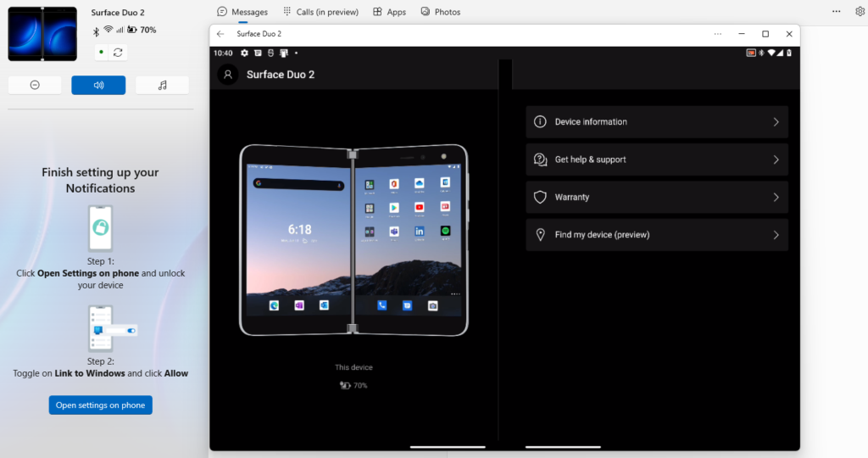Open Find my device (preview)
This screenshot has width=868, height=458.
click(x=657, y=235)
